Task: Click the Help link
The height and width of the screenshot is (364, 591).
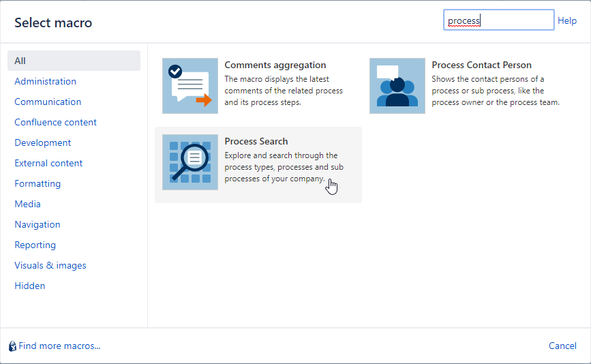Action: tap(567, 20)
